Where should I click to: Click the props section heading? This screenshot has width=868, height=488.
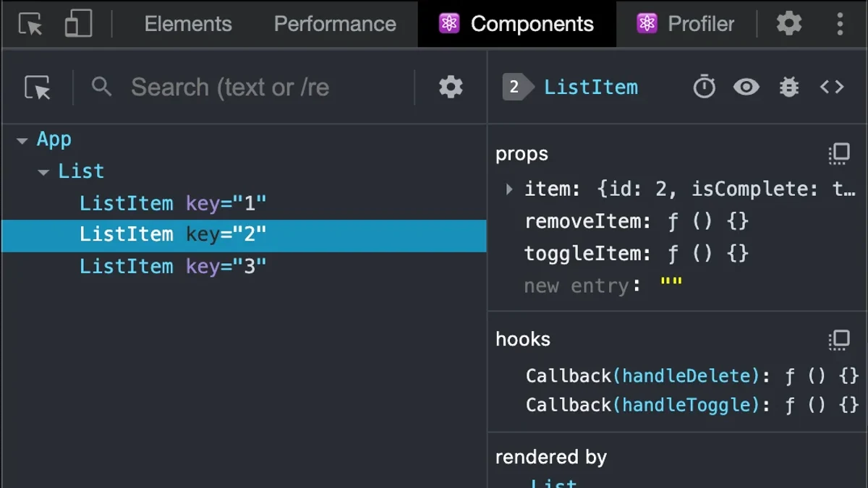coord(522,154)
